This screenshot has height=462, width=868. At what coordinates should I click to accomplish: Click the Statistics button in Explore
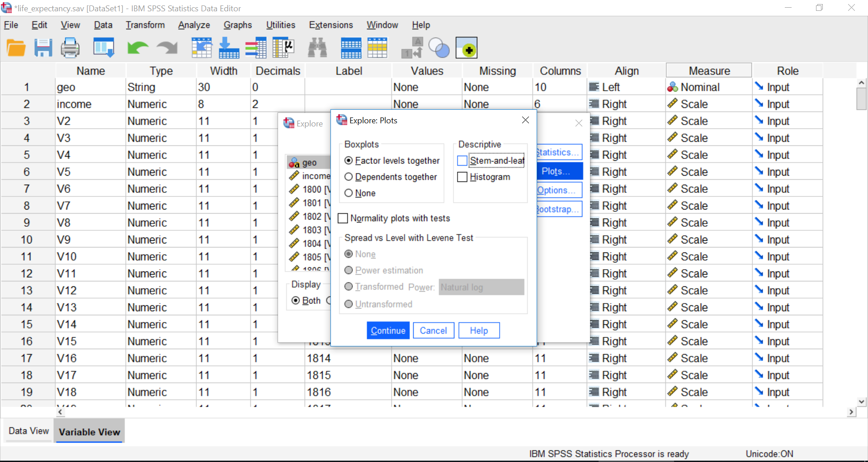tap(559, 153)
